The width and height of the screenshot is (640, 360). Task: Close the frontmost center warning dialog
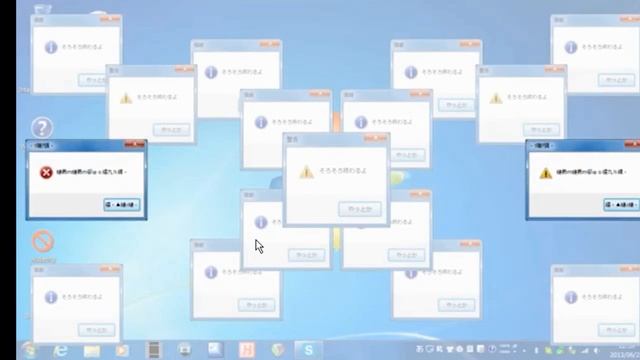tap(375, 139)
